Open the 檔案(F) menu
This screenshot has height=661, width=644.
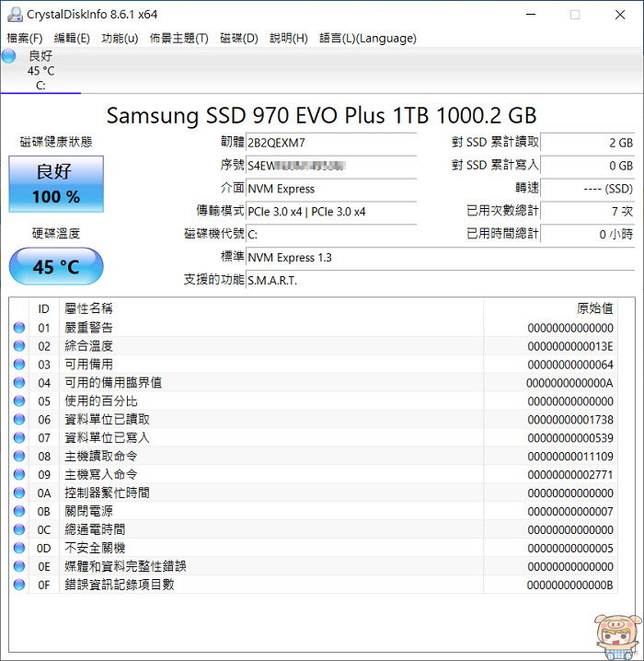[25, 39]
